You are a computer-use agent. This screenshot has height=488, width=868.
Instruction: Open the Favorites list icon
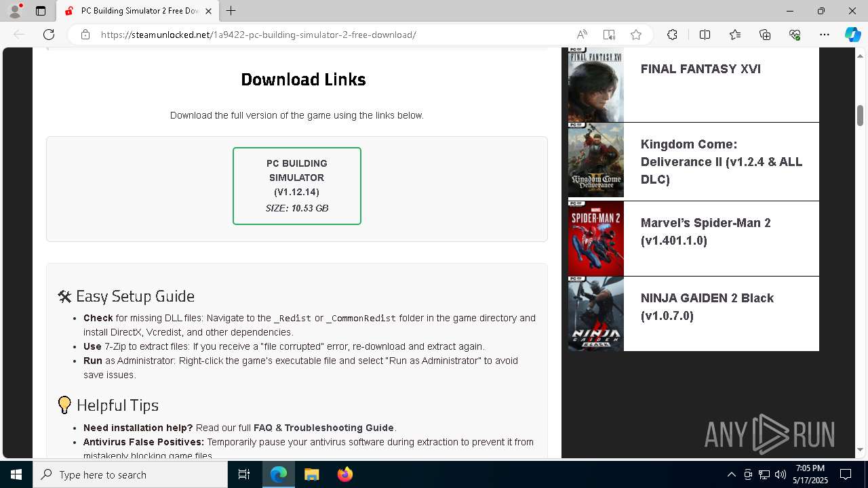(x=735, y=35)
